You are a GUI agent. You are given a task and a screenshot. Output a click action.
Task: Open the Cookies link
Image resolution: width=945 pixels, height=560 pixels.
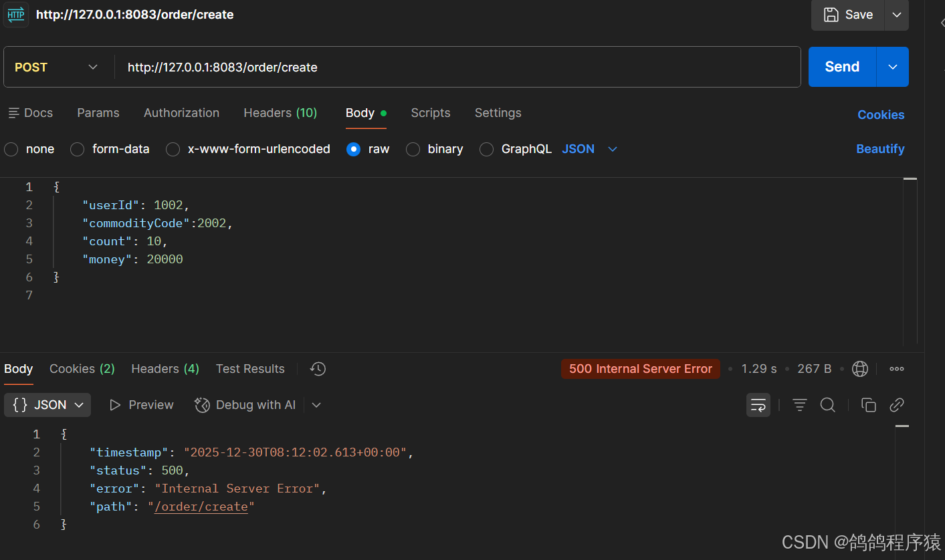click(881, 115)
